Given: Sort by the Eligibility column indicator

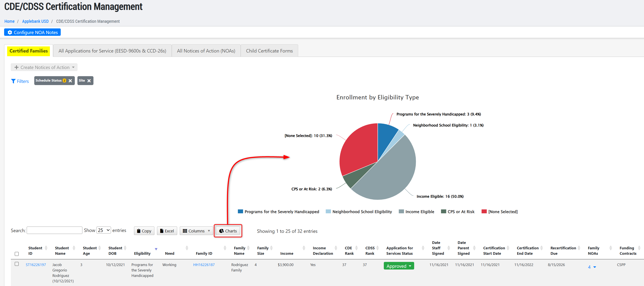Looking at the screenshot, I should [x=156, y=249].
